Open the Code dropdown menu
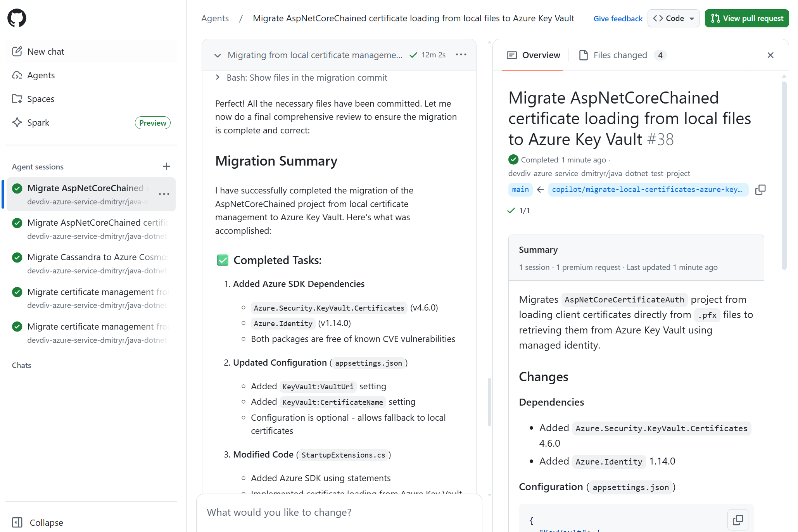Viewport: 798px width, 532px height. 673,18
